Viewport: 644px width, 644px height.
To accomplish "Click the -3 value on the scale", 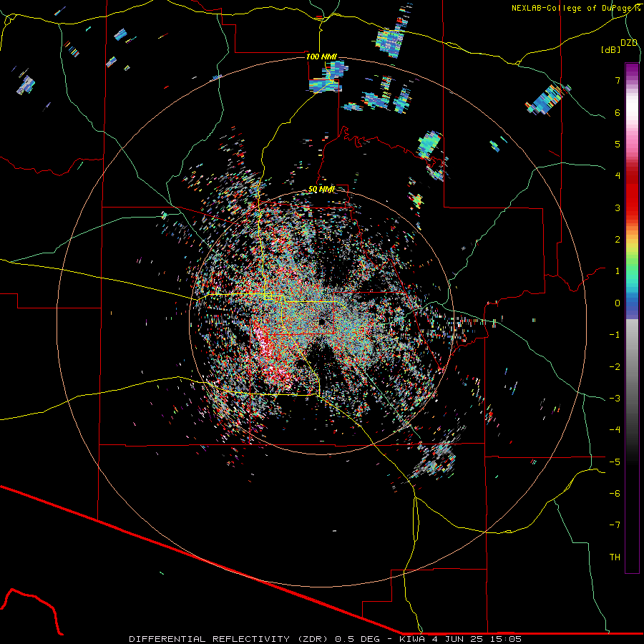I will point(615,399).
